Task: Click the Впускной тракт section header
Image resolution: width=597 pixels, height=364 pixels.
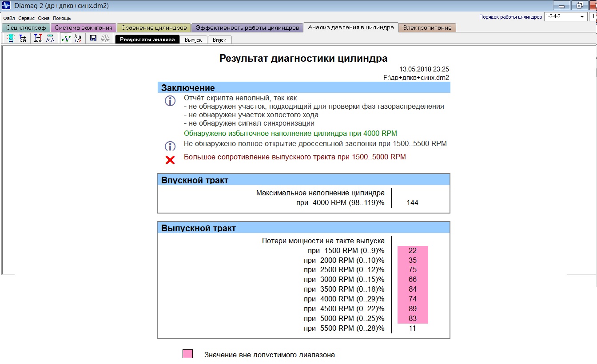Action: (x=304, y=180)
